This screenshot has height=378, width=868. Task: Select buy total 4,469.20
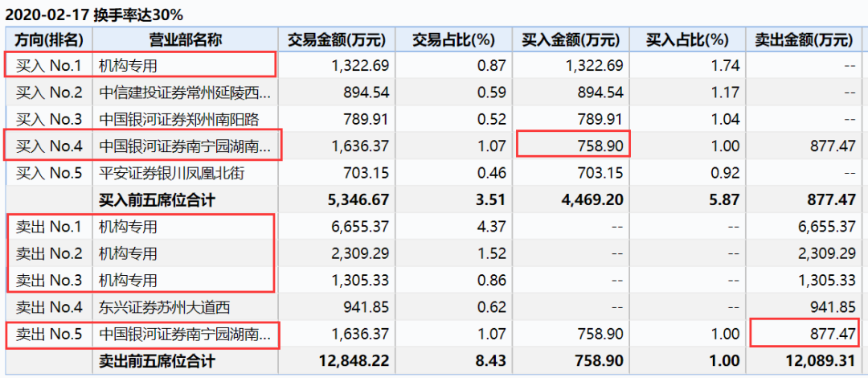coord(594,200)
